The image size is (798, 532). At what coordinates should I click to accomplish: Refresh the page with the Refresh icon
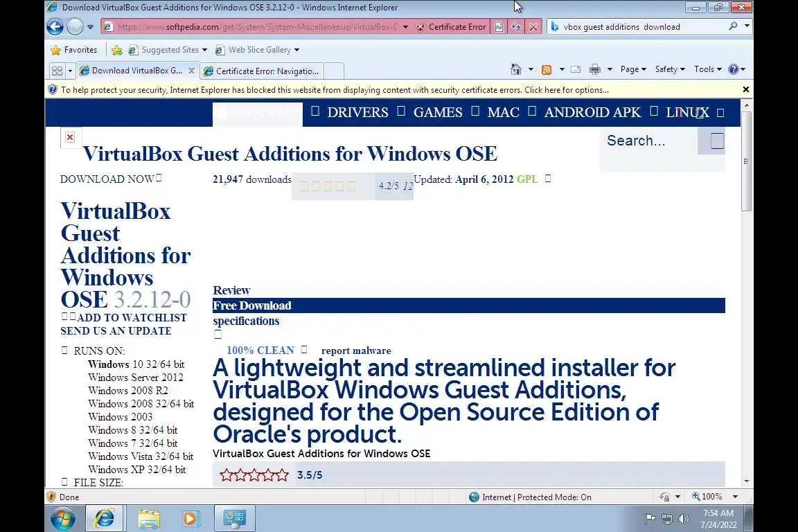516,27
